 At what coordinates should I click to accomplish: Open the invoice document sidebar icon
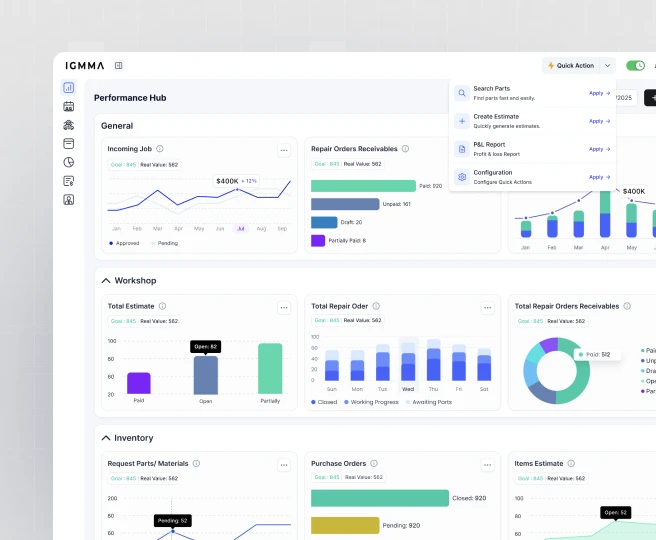tap(69, 181)
